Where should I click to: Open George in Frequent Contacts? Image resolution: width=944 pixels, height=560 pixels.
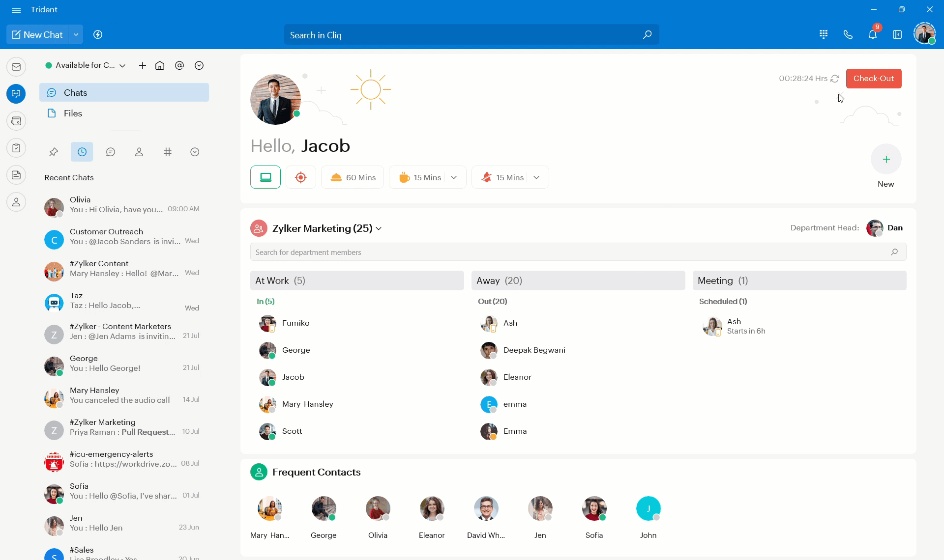pyautogui.click(x=324, y=508)
